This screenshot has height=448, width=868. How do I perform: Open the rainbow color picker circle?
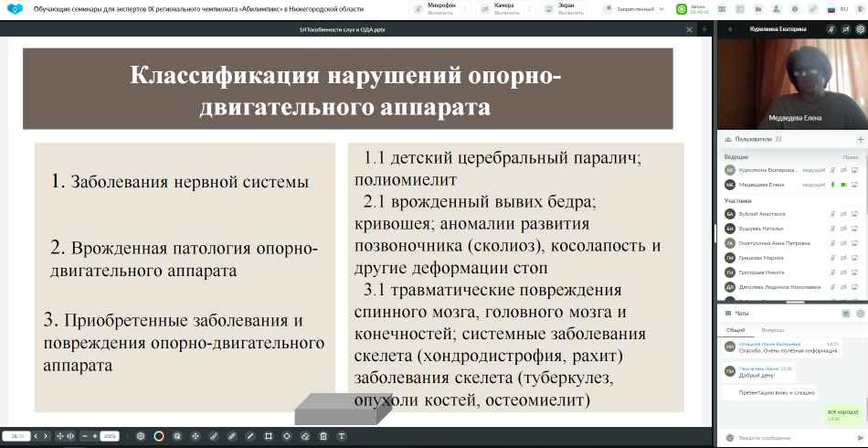point(159,436)
